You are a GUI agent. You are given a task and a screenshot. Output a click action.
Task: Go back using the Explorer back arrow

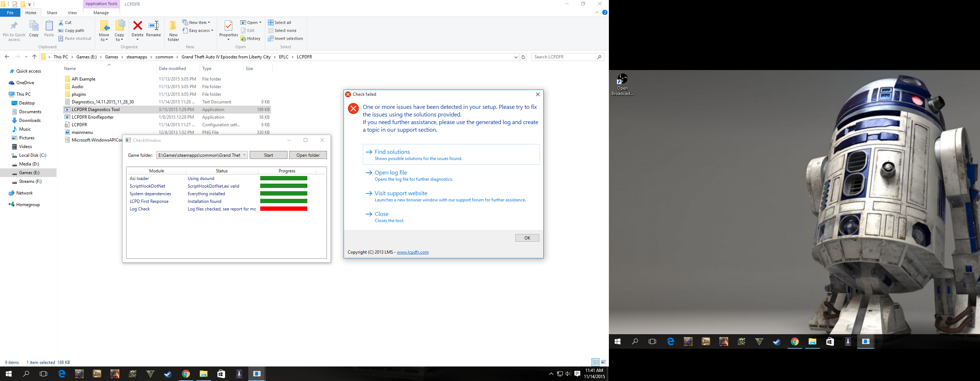tap(7, 57)
